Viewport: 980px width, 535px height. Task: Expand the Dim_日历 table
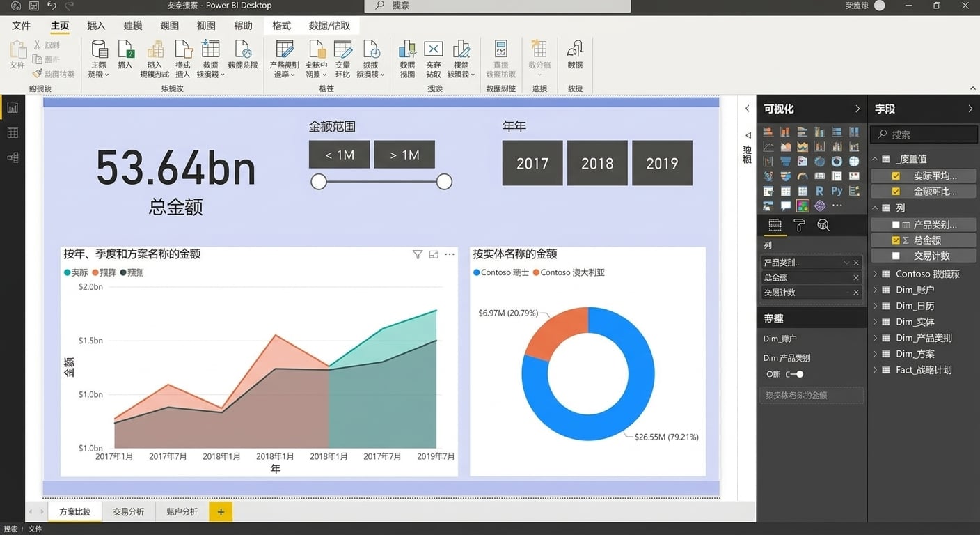876,306
